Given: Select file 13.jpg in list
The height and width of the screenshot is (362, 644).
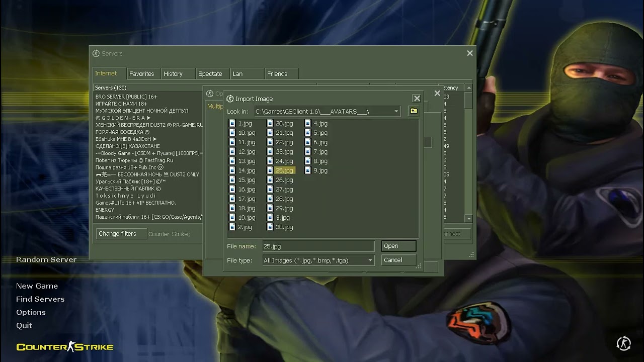Looking at the screenshot, I should pyautogui.click(x=247, y=161).
